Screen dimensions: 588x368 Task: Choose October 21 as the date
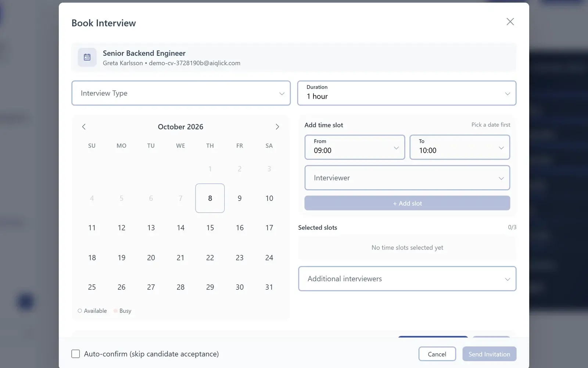pos(180,258)
